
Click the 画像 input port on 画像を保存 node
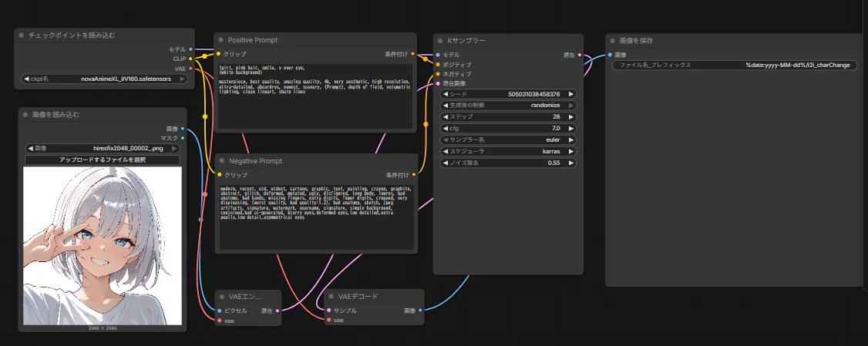click(610, 55)
